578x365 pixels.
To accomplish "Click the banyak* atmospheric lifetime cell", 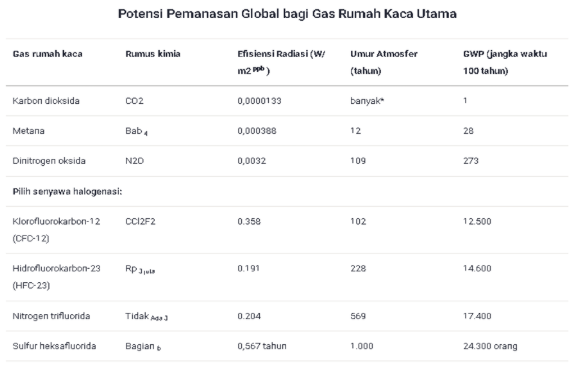I will (367, 101).
